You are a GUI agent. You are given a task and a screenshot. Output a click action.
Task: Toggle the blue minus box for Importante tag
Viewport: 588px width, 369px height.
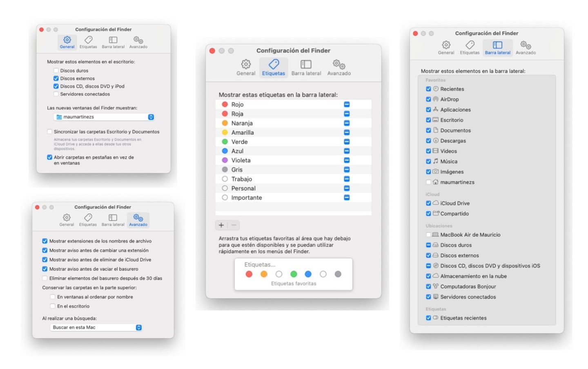pyautogui.click(x=347, y=197)
